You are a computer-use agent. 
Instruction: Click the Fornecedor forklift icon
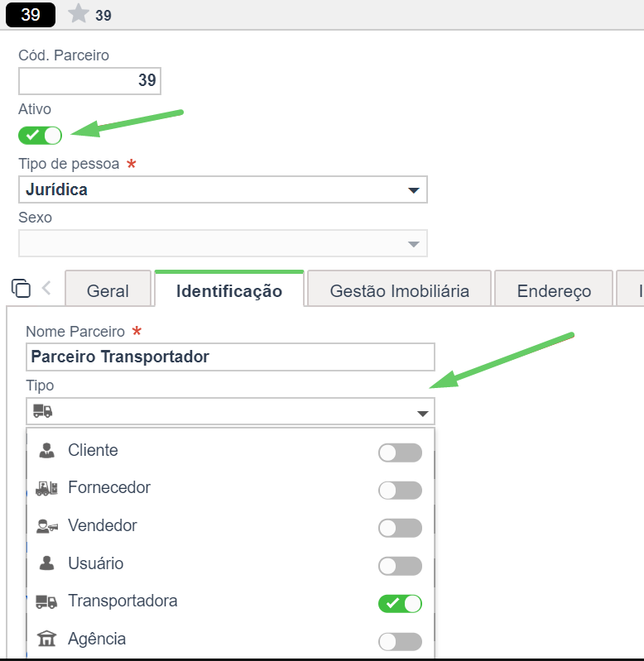point(47,488)
